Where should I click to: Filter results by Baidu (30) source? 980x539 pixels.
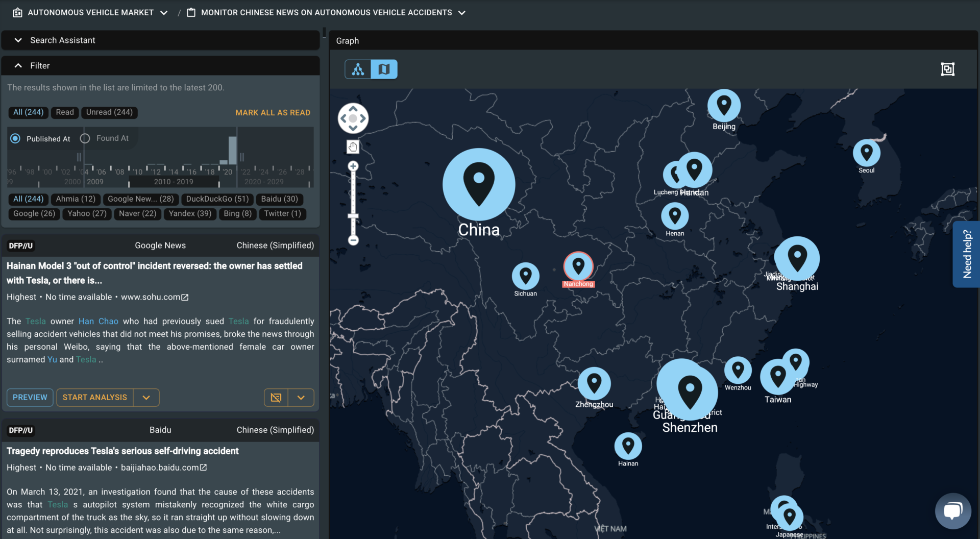click(279, 199)
